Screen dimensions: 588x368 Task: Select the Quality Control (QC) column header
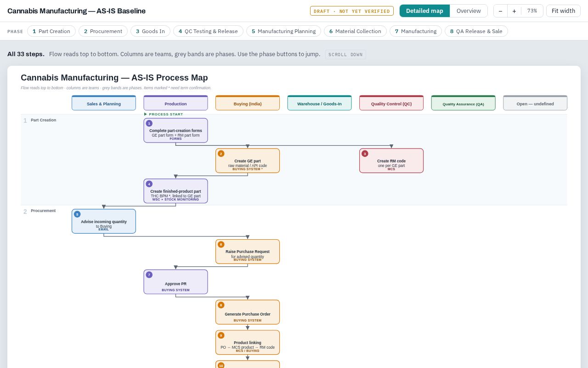point(391,103)
